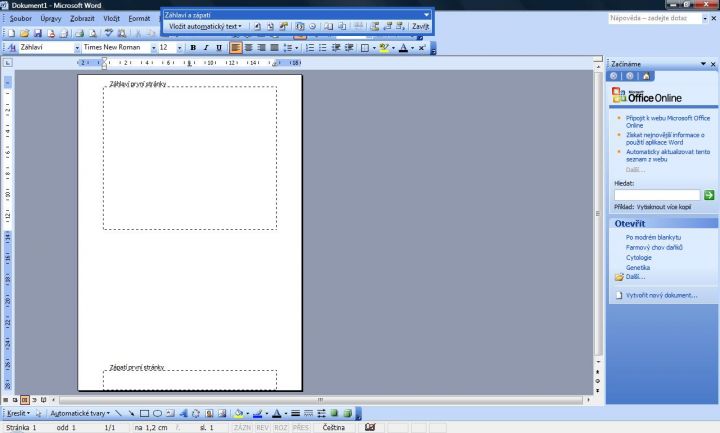720x433 pixels.
Task: Open the Kreslit dropdown menu
Action: coord(18,413)
